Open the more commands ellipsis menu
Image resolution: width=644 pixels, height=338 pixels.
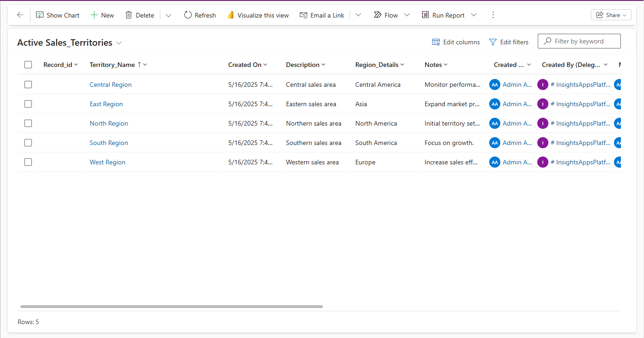click(x=493, y=15)
